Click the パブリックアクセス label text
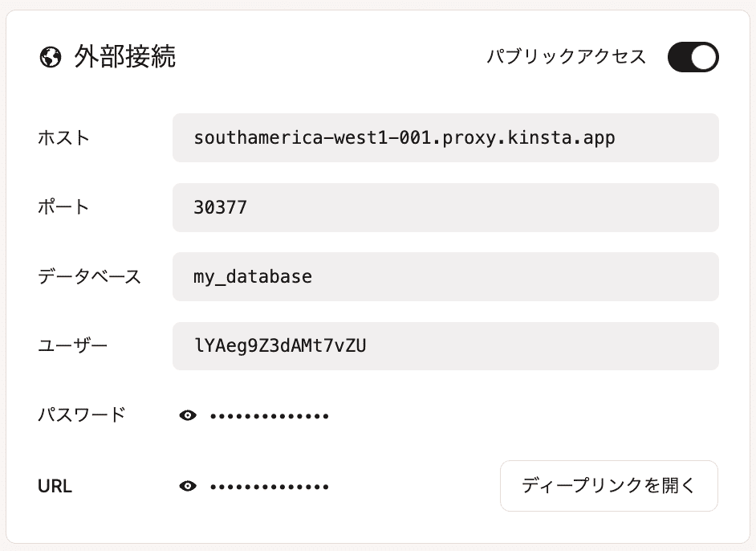 coord(566,57)
